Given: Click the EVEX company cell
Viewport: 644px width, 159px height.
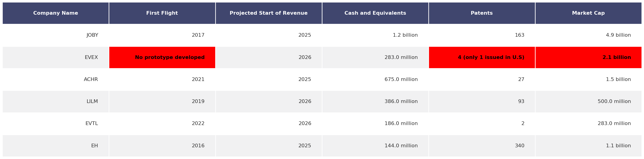Looking at the screenshot, I should [55, 57].
